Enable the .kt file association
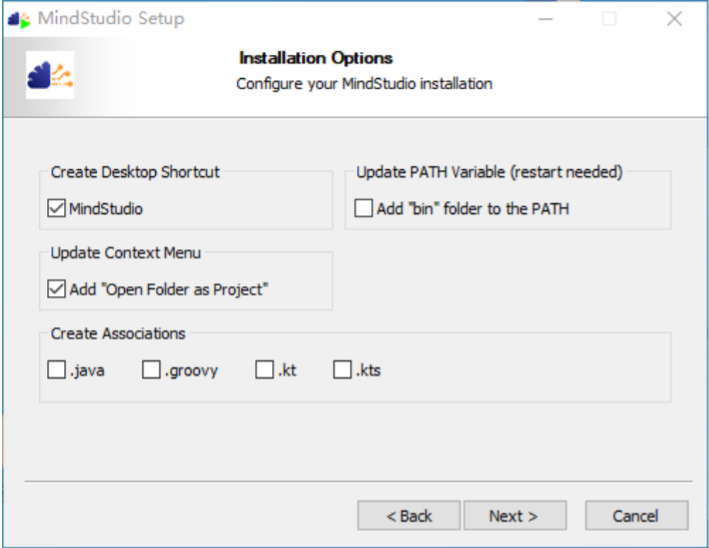 pyautogui.click(x=264, y=370)
